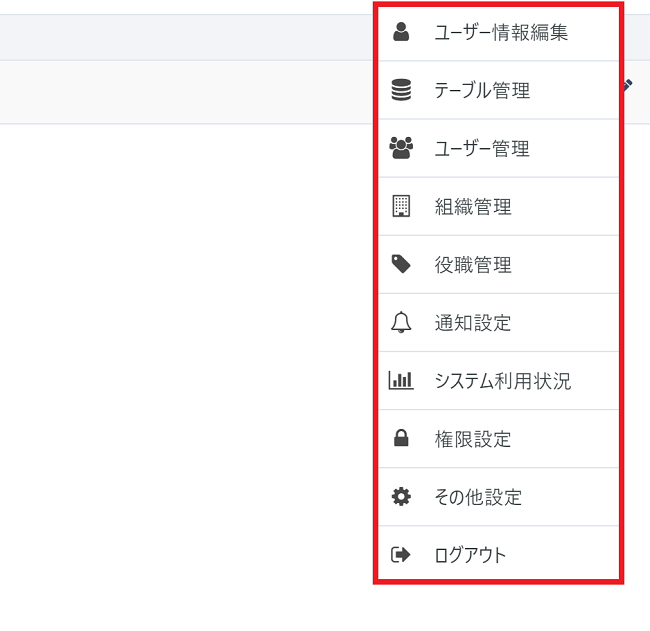Viewport: 650px width, 631px height.
Task: Click the user group icon
Action: (401, 148)
